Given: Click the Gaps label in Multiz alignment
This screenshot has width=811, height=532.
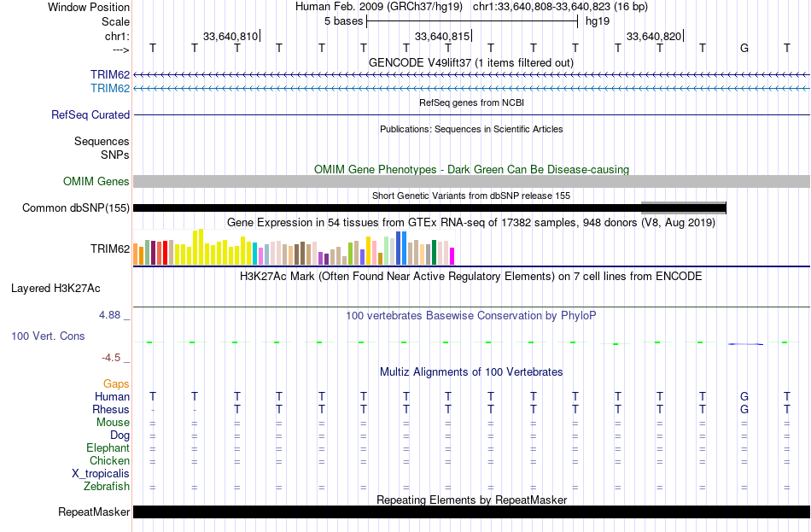Looking at the screenshot, I should 116,384.
